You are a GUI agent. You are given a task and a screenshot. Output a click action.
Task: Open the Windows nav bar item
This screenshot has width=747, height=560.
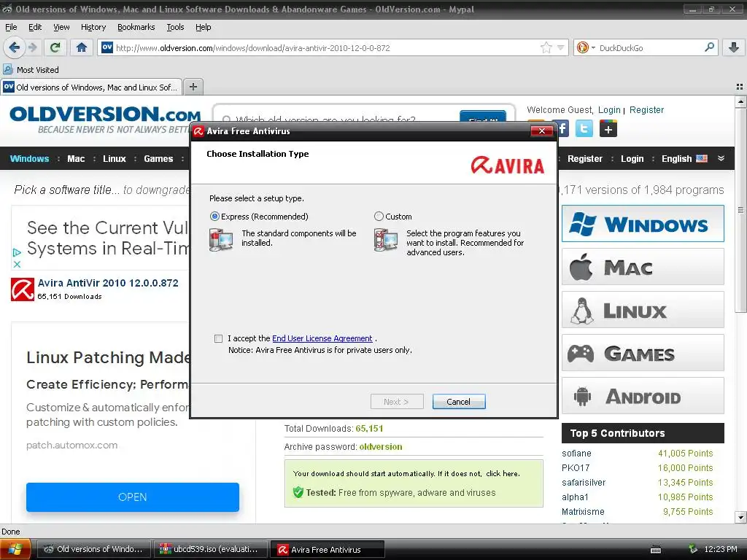click(x=29, y=158)
